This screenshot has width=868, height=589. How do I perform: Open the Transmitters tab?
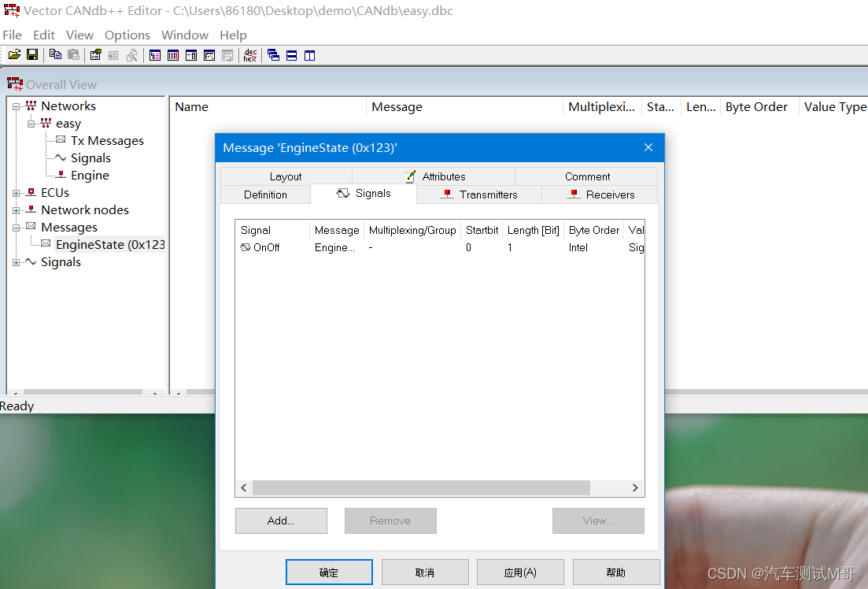point(478,194)
